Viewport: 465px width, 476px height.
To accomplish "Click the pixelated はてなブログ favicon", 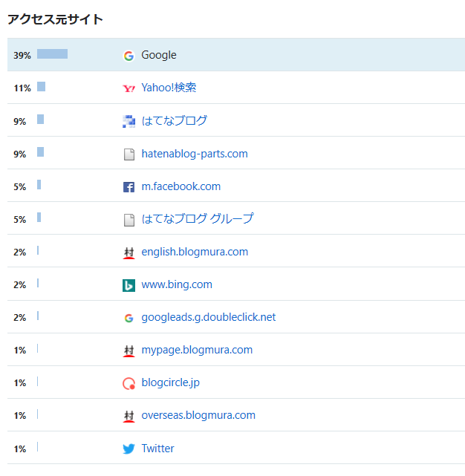I will point(129,121).
